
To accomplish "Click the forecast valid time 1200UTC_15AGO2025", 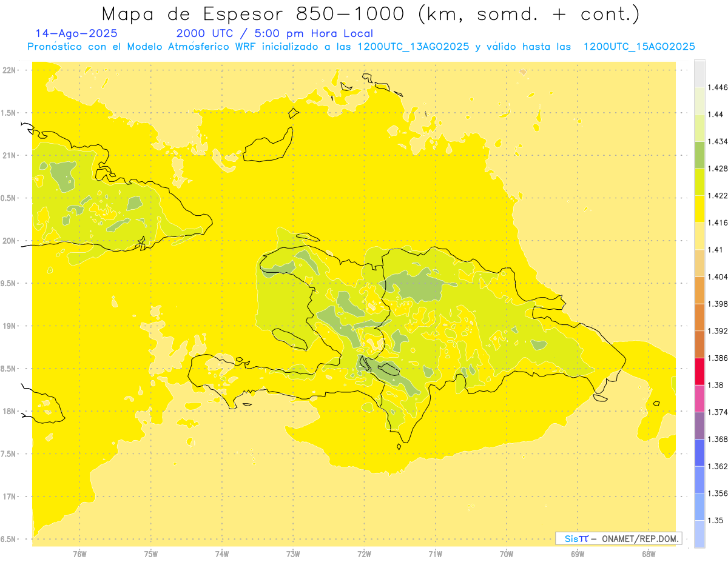I will pyautogui.click(x=639, y=47).
